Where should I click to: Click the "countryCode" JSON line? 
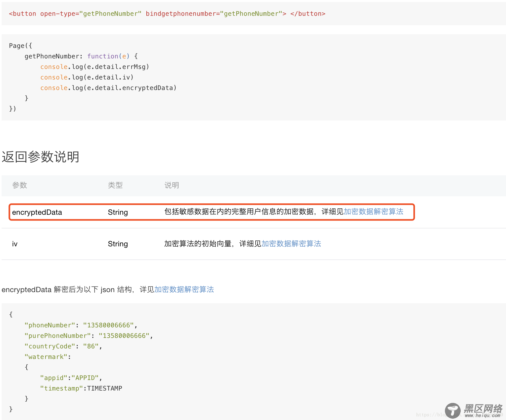click(x=63, y=346)
